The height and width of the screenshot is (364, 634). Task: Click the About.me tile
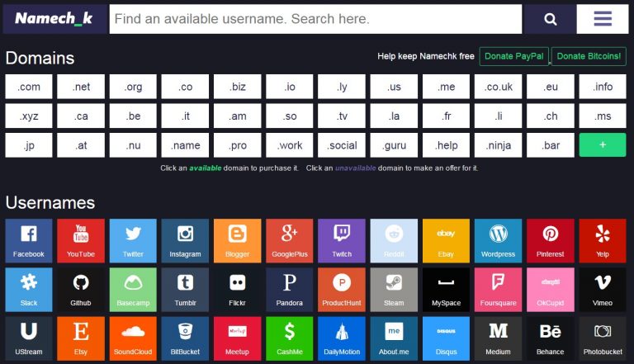point(394,338)
